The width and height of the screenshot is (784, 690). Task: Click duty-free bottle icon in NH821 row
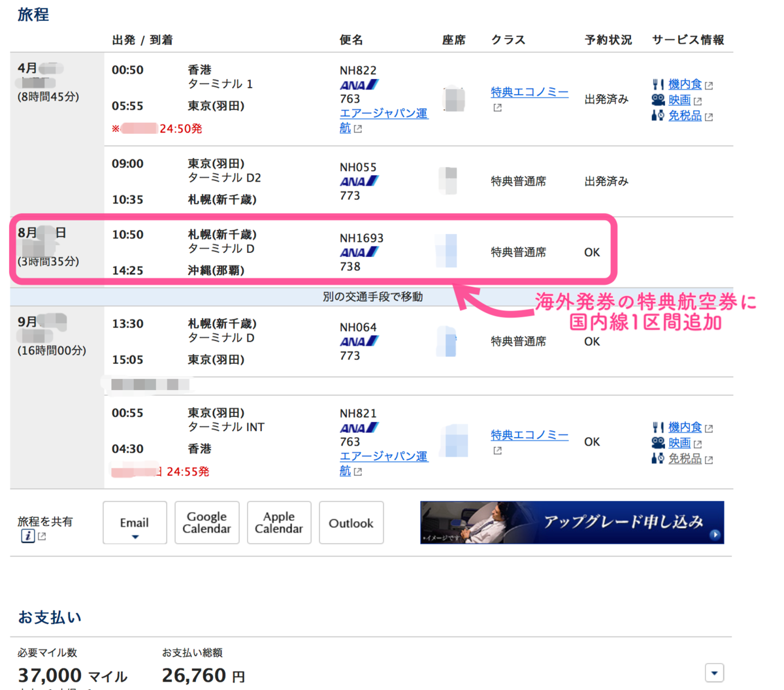[x=658, y=459]
